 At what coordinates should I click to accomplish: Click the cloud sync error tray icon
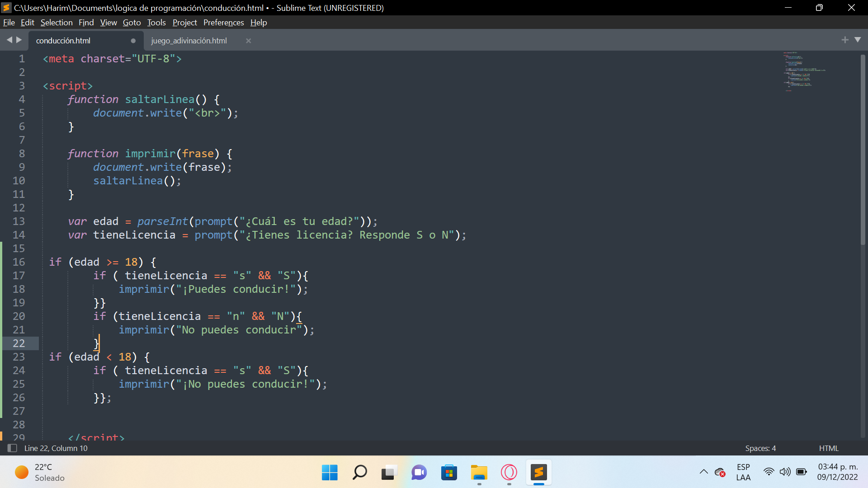pyautogui.click(x=720, y=472)
